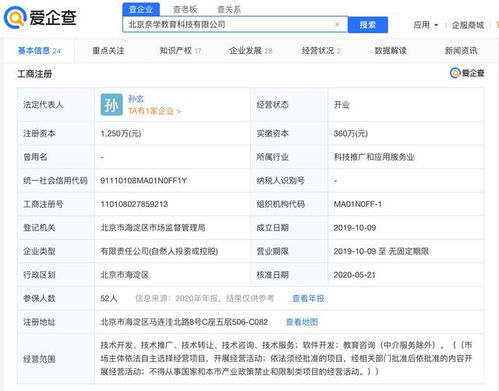Click the enterprise type 有限责任公司(自然人投资或控股)
This screenshot has width=499, height=391.
159,251
